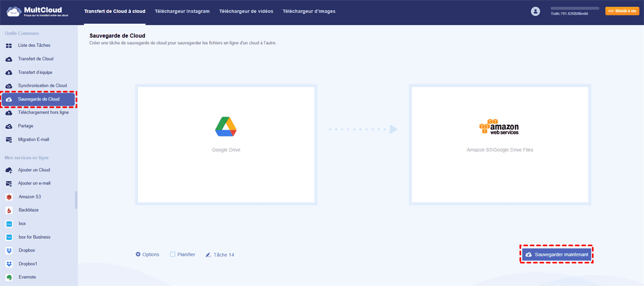This screenshot has height=286, width=644.
Task: Click the Trafic 791.82KB/illimité text
Action: (569, 14)
